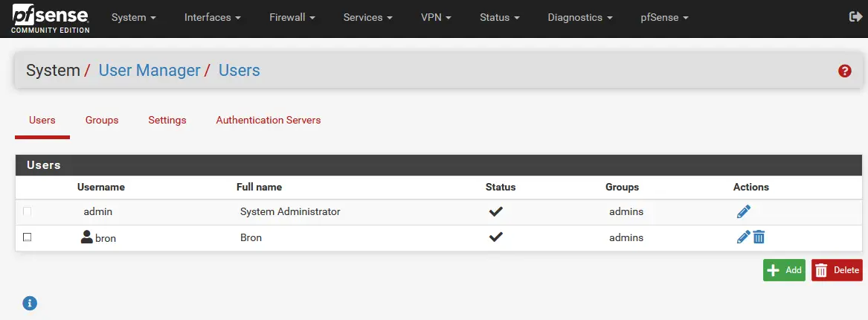Tick the checkbox for the bron user
Viewport: 868px width, 320px height.
(x=28, y=237)
